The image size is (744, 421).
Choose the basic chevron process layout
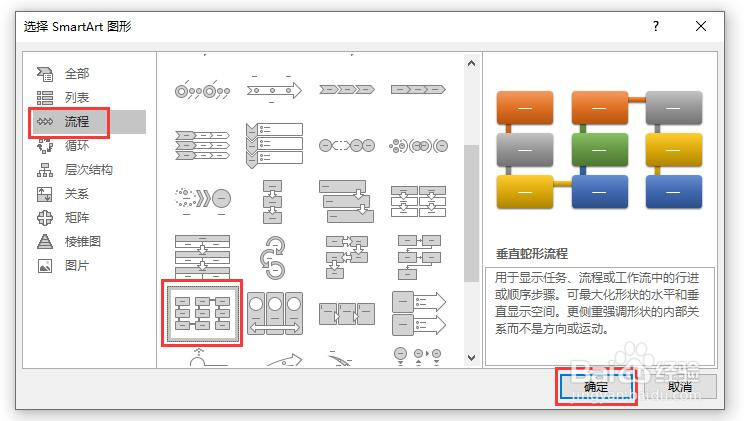point(347,89)
